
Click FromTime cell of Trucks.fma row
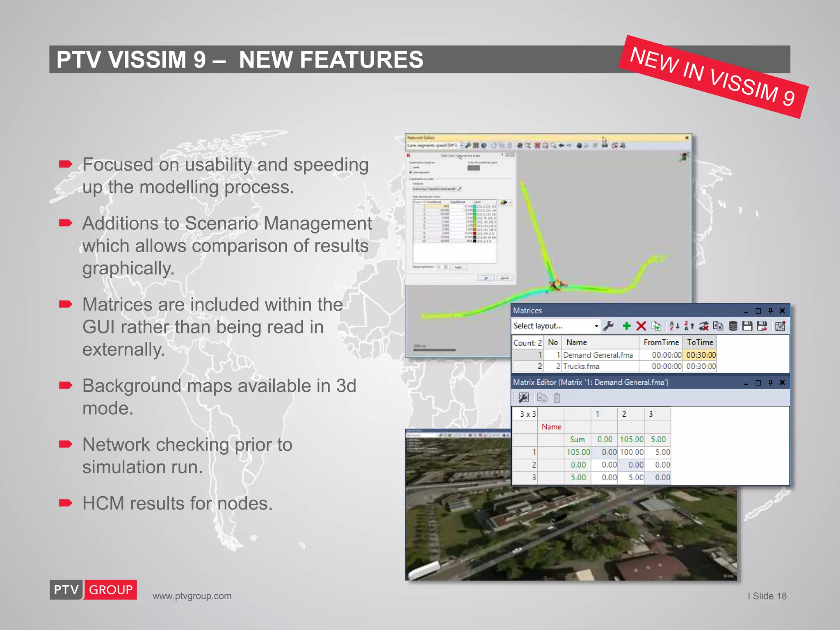click(x=661, y=366)
